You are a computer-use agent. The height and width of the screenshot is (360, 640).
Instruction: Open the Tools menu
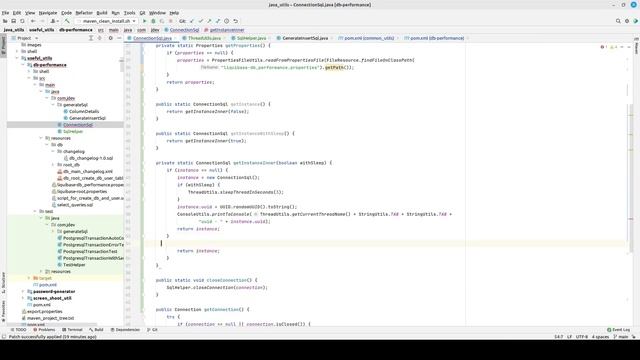pos(129,13)
